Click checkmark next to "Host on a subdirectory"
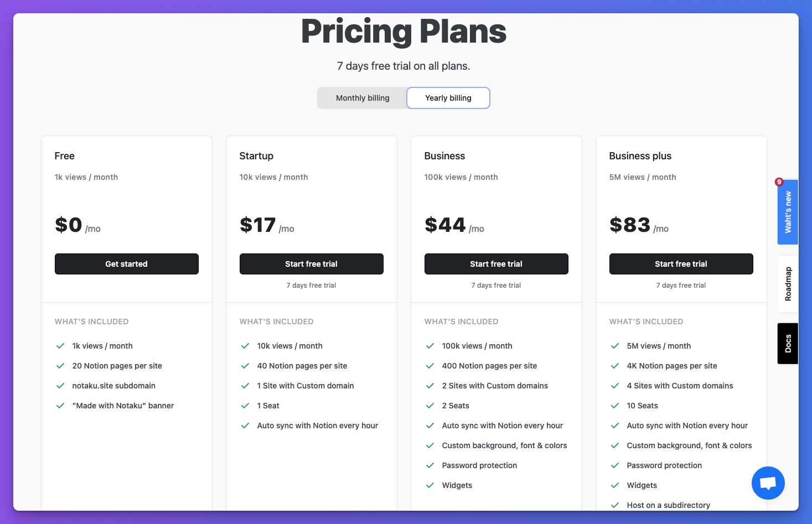The height and width of the screenshot is (524, 812). click(x=615, y=505)
